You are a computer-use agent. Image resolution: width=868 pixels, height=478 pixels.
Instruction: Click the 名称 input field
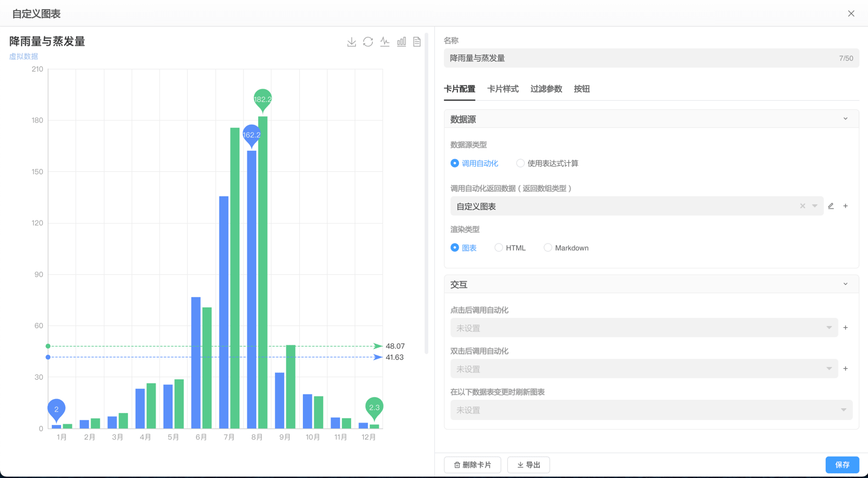[x=639, y=58]
